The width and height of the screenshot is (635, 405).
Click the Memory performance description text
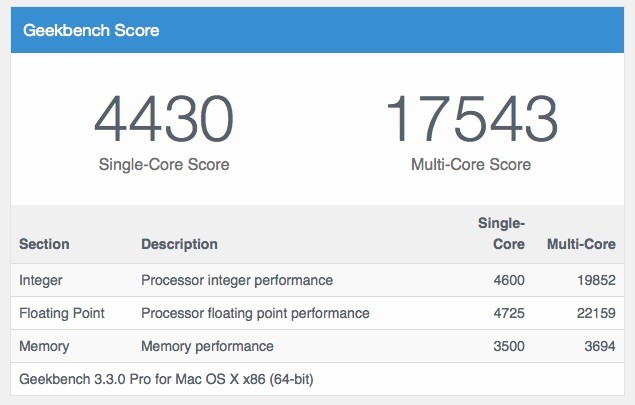pos(207,346)
